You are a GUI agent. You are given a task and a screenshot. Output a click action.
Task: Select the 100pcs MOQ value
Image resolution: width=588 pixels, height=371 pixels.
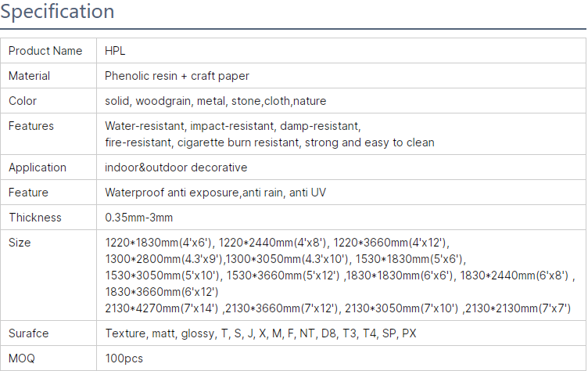click(124, 358)
